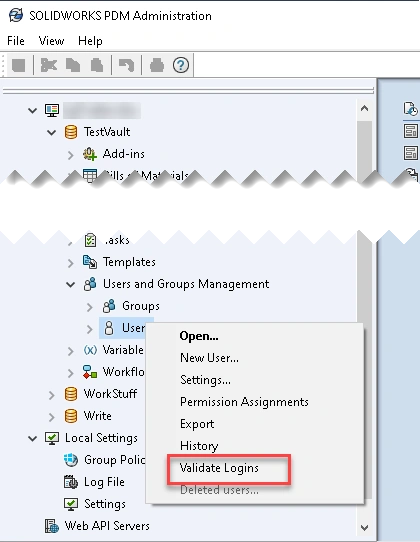Click the blurred server computer icon
Screen dimensions: 420x542
point(52,110)
